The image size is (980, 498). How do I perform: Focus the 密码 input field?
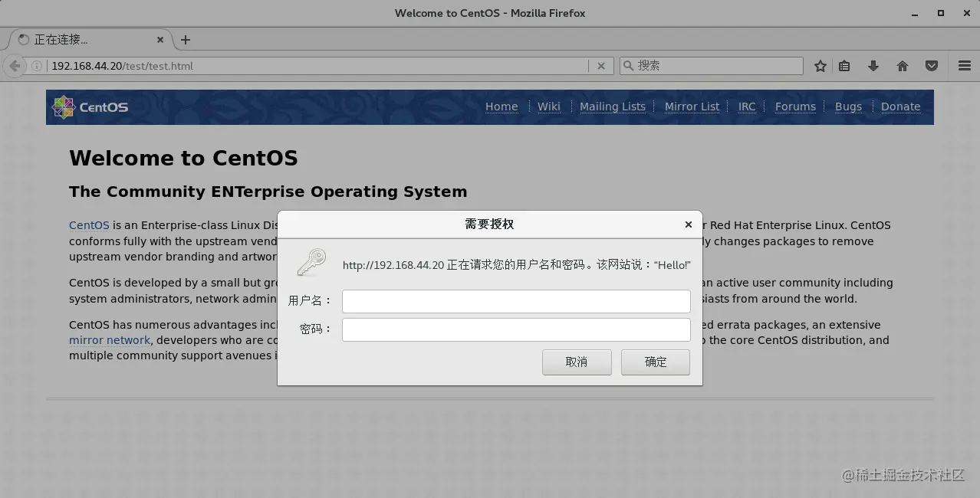tap(516, 329)
